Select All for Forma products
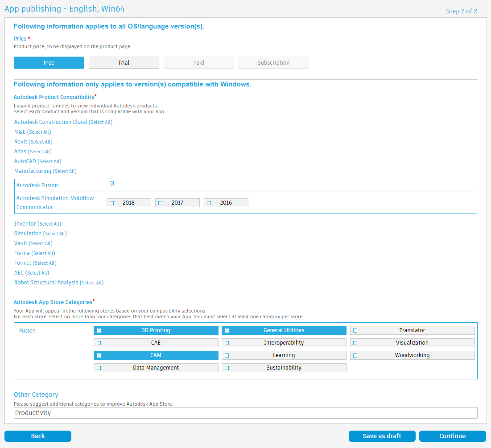 (43, 253)
